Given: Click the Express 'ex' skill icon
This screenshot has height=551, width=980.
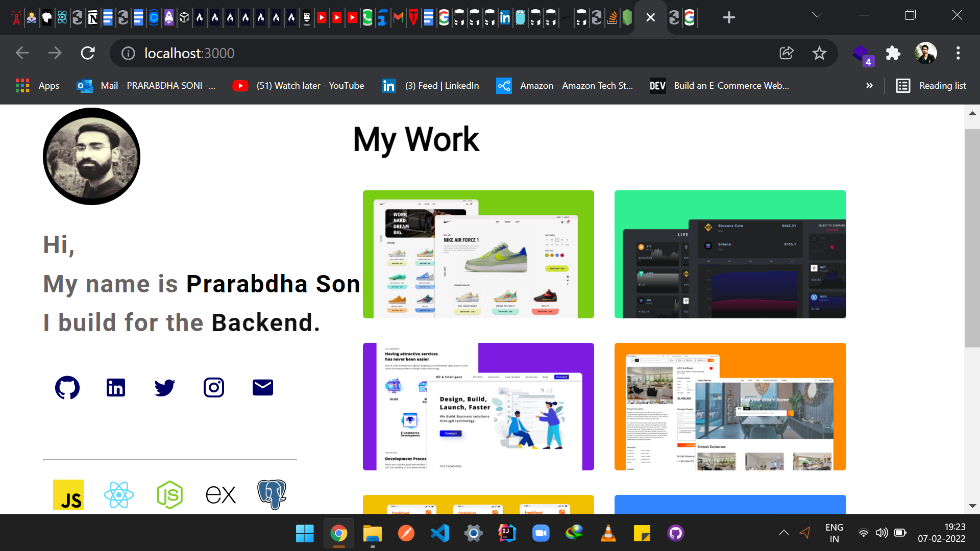Looking at the screenshot, I should pos(220,495).
